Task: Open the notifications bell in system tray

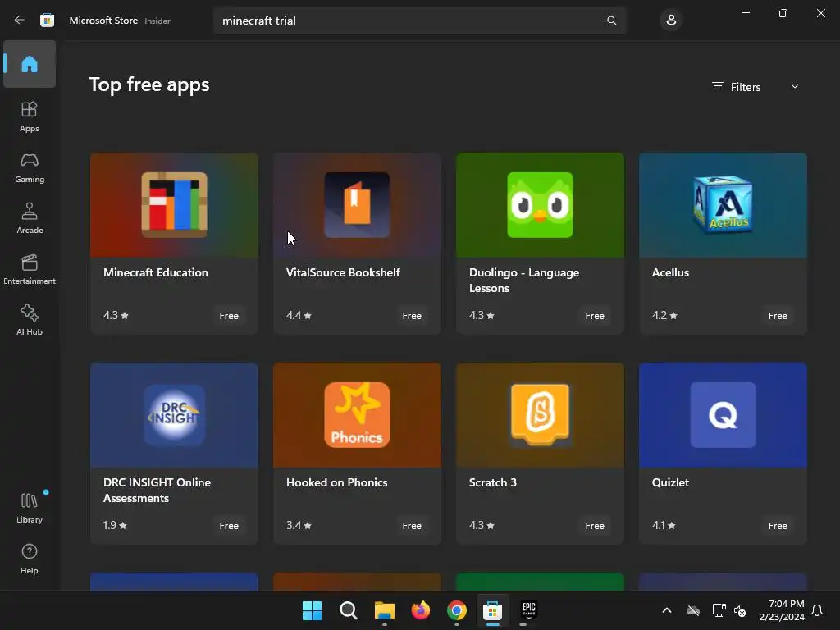Action: coord(817,610)
